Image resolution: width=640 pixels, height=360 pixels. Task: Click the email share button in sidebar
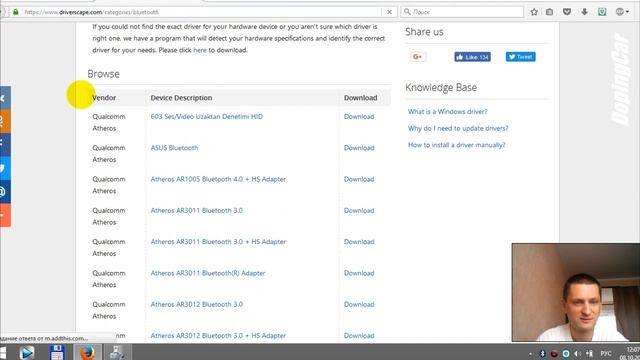point(5,191)
